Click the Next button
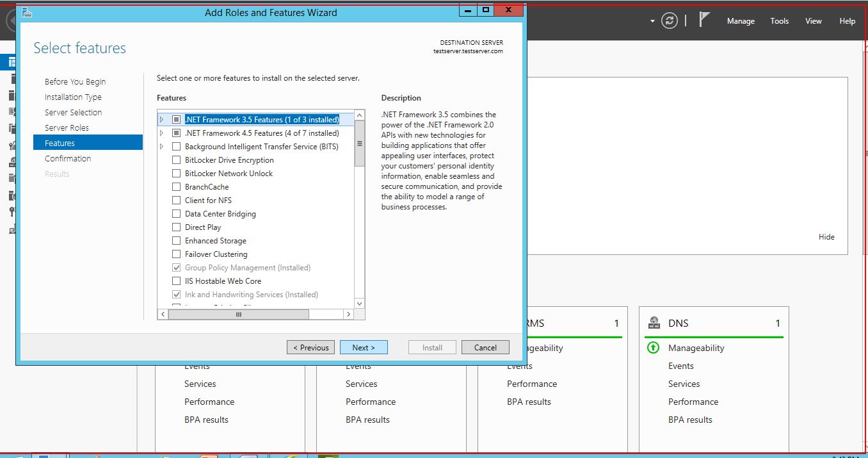Screen dimensions: 868x458 point(363,347)
